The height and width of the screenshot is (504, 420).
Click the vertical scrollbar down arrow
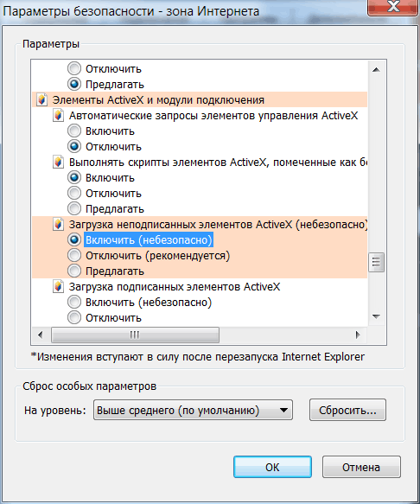(376, 317)
